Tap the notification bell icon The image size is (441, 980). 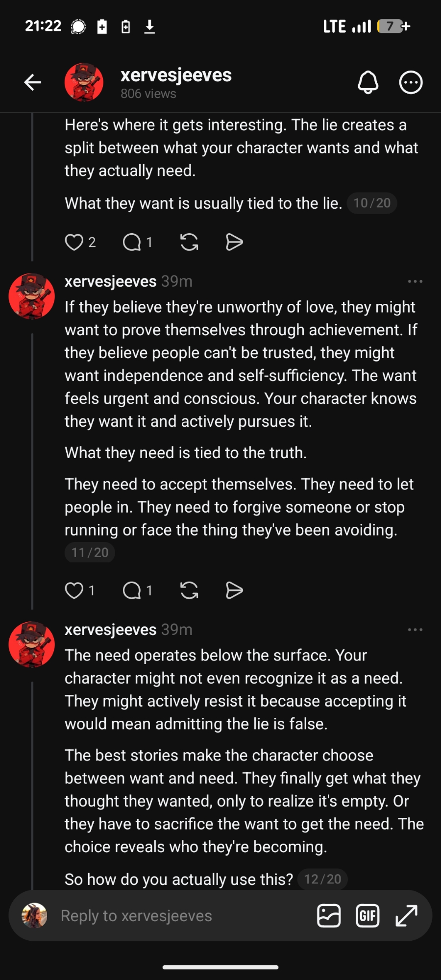368,82
